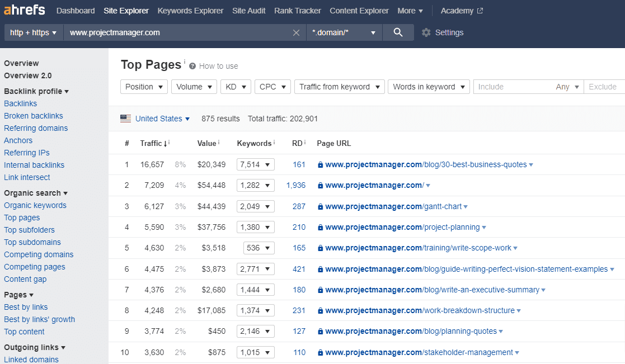Collapse the Outgoing links section
Viewport: 625px width, 364px height.
tap(35, 347)
